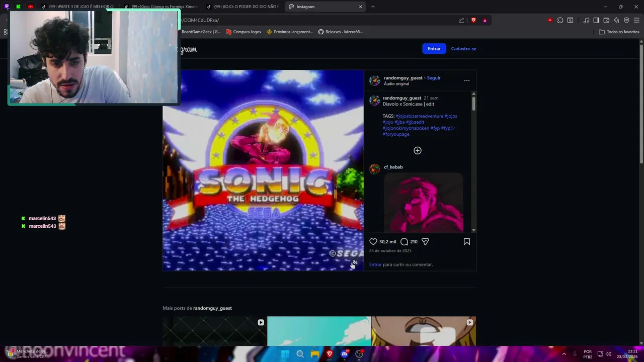This screenshot has height=362, width=644.
Task: Click the share page icon in address bar
Action: [x=461, y=20]
